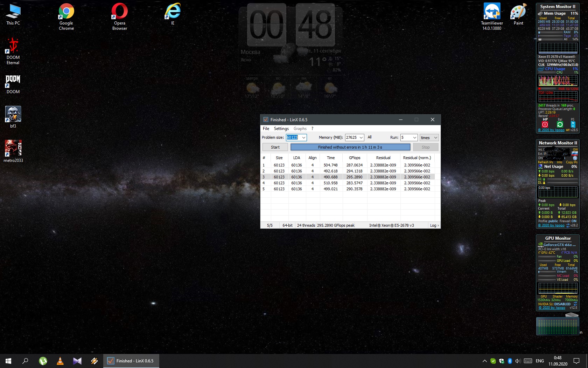The width and height of the screenshot is (588, 368).
Task: Open the orange striped app on the taskbar
Action: tap(94, 361)
